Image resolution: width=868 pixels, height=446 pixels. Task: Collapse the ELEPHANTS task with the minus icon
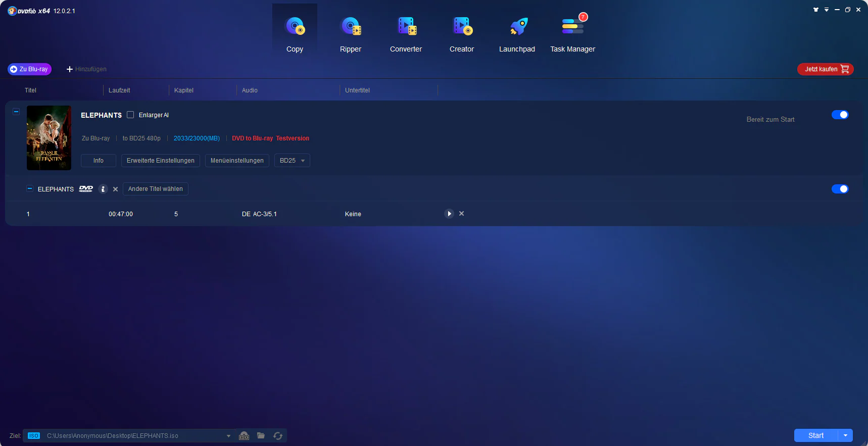pyautogui.click(x=16, y=111)
